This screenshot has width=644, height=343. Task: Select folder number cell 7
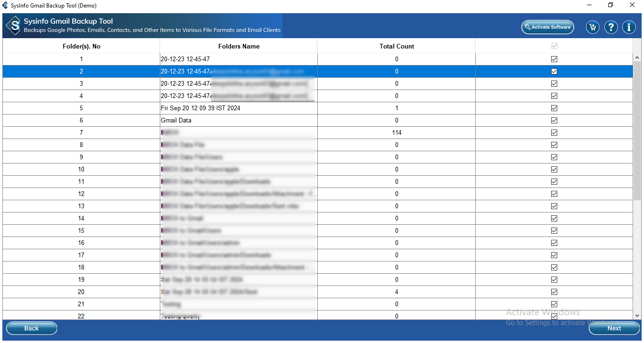81,132
